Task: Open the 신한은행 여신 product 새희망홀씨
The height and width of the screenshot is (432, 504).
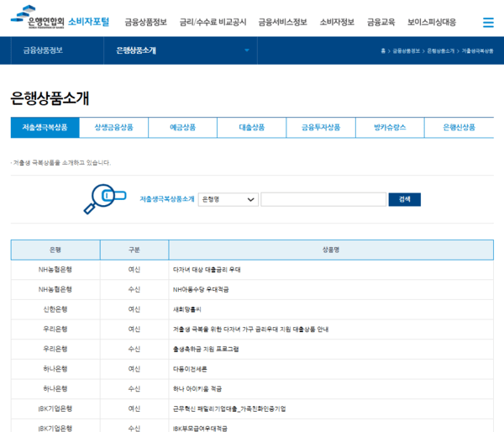Action: tap(186, 309)
